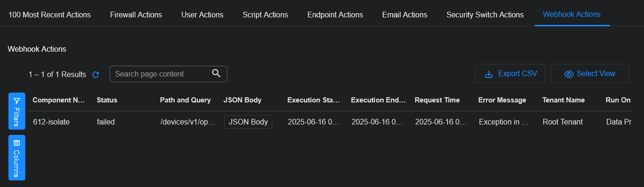The image size is (644, 187).
Task: Sort by Component Name column header
Action: [59, 100]
